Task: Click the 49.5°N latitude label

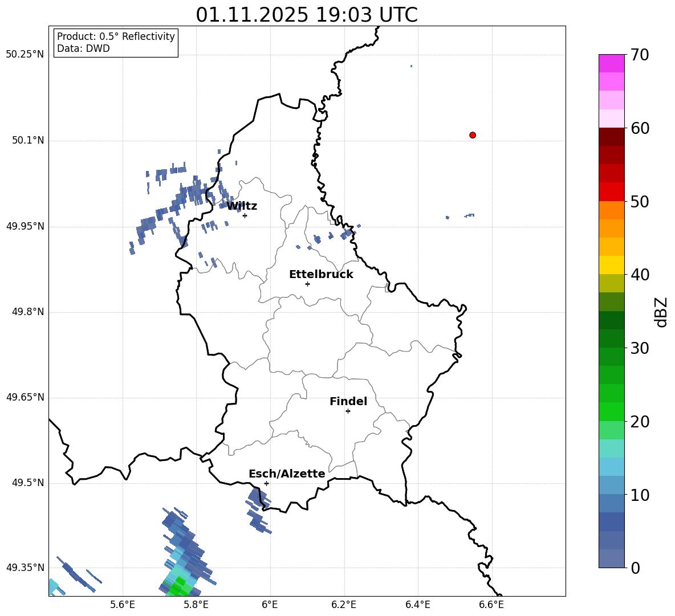Action: (28, 483)
